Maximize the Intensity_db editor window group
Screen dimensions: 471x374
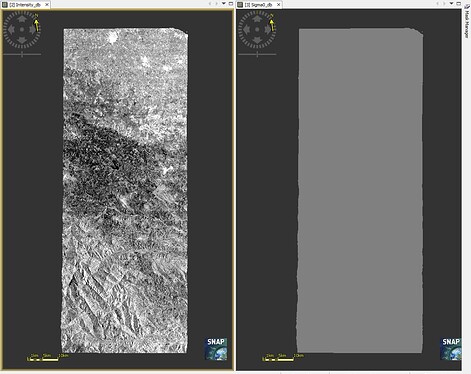point(231,3)
